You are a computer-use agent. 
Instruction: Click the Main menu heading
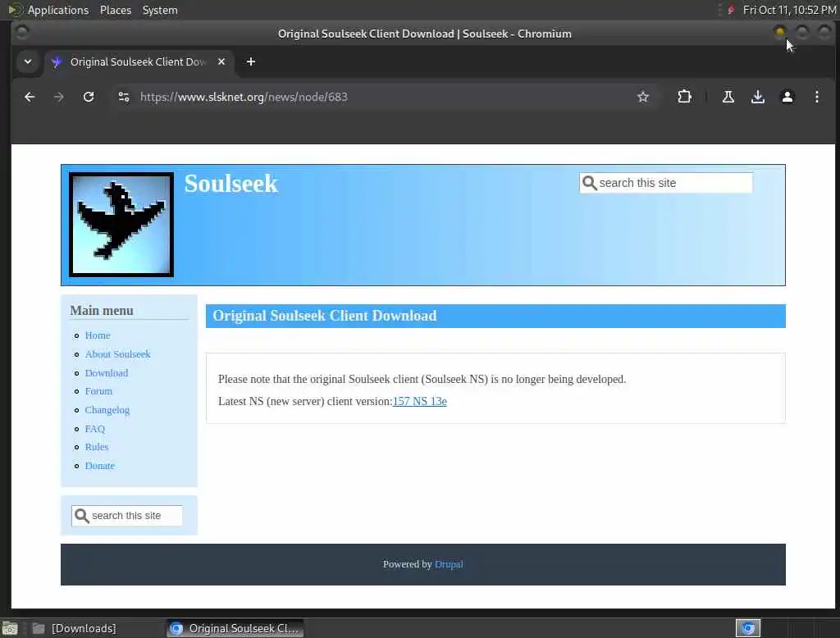(102, 311)
